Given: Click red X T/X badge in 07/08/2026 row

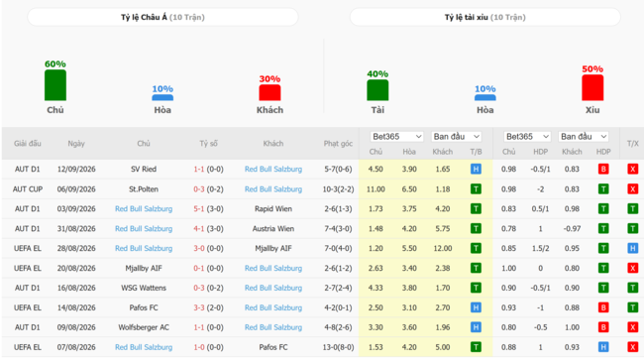Looking at the screenshot, I should coord(633,347).
